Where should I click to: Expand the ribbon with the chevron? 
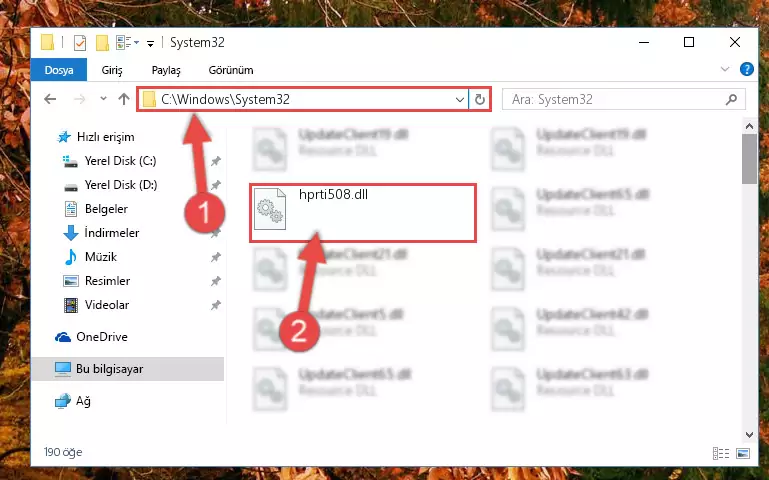[x=725, y=69]
